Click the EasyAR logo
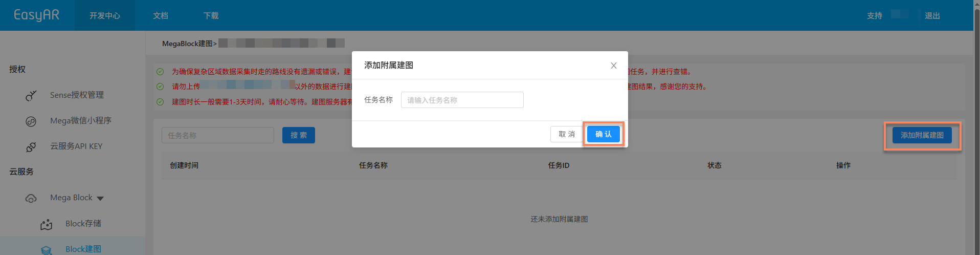This screenshot has width=980, height=255. [36, 15]
